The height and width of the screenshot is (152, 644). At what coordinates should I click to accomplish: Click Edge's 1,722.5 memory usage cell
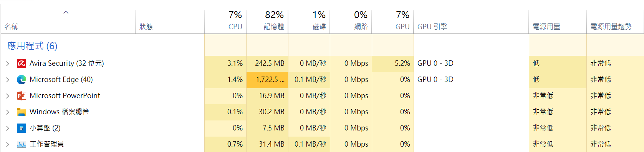tap(267, 80)
